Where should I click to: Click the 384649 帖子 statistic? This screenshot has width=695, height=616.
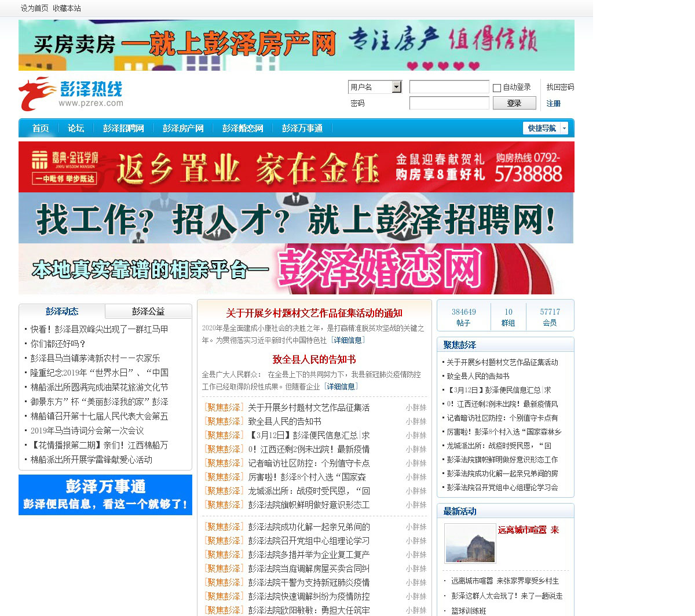click(464, 317)
